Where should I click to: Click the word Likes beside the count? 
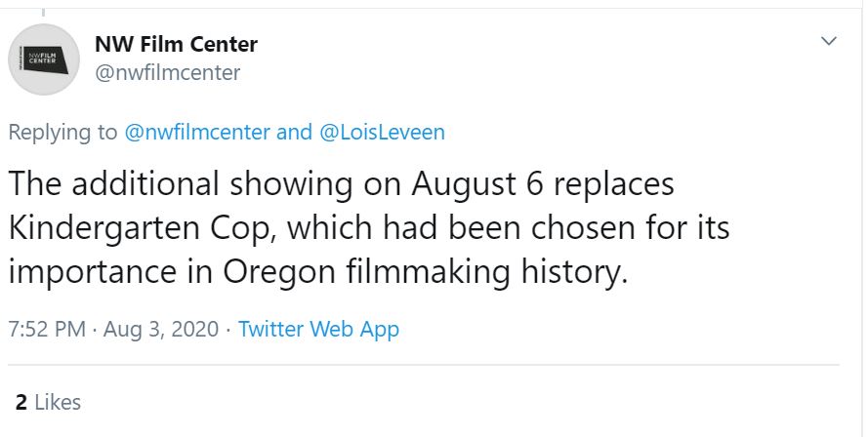pos(58,402)
